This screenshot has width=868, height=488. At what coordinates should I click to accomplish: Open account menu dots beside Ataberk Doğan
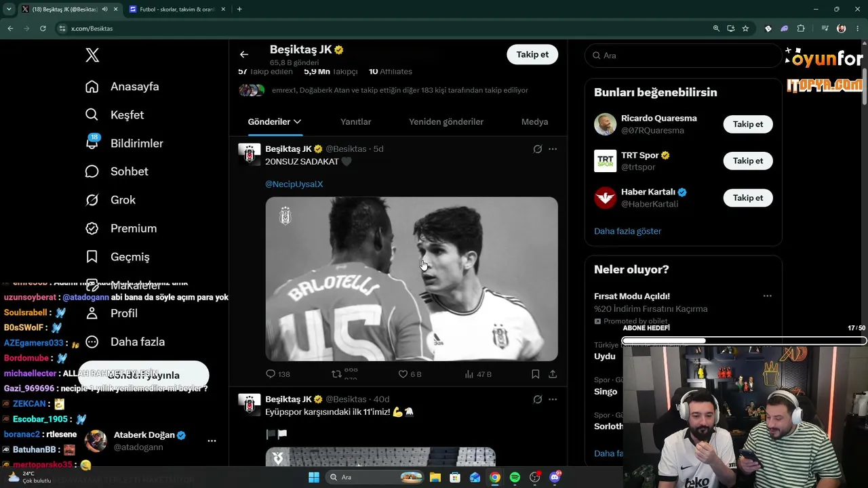(x=212, y=441)
